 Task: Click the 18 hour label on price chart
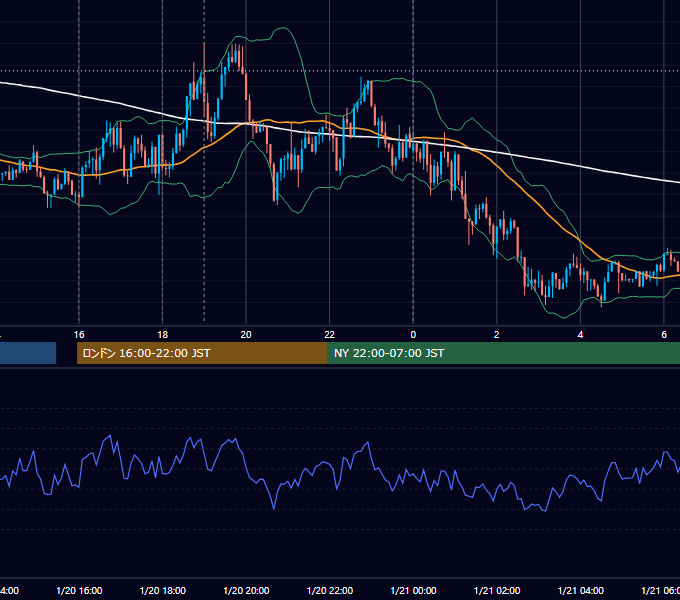click(162, 335)
